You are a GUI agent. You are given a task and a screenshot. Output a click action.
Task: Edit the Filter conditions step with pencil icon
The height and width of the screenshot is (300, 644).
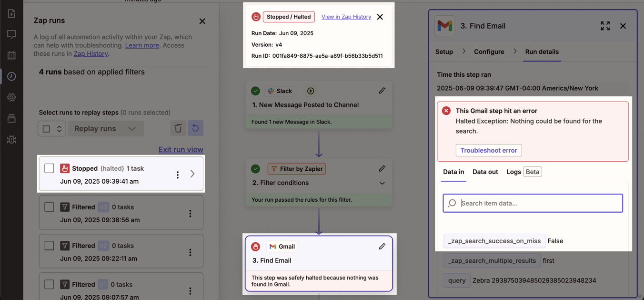382,168
